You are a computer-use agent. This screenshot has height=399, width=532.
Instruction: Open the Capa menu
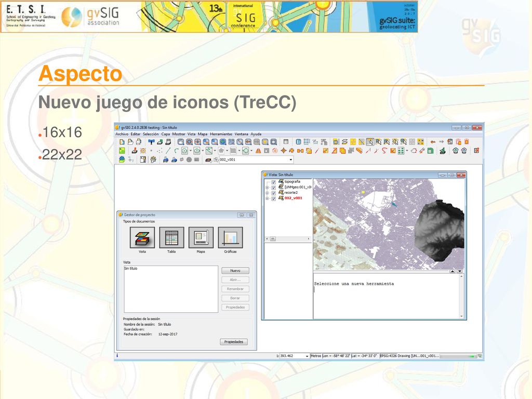tap(166, 134)
